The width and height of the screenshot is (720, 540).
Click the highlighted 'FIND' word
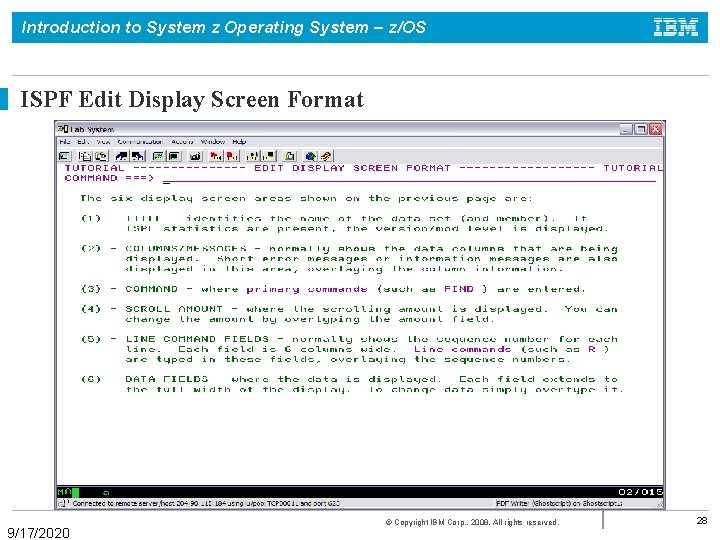[458, 289]
